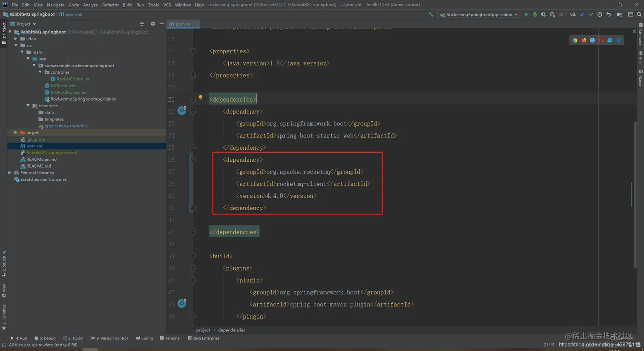Fold the build tag at line 34
The image size is (644, 351).
(x=193, y=256)
